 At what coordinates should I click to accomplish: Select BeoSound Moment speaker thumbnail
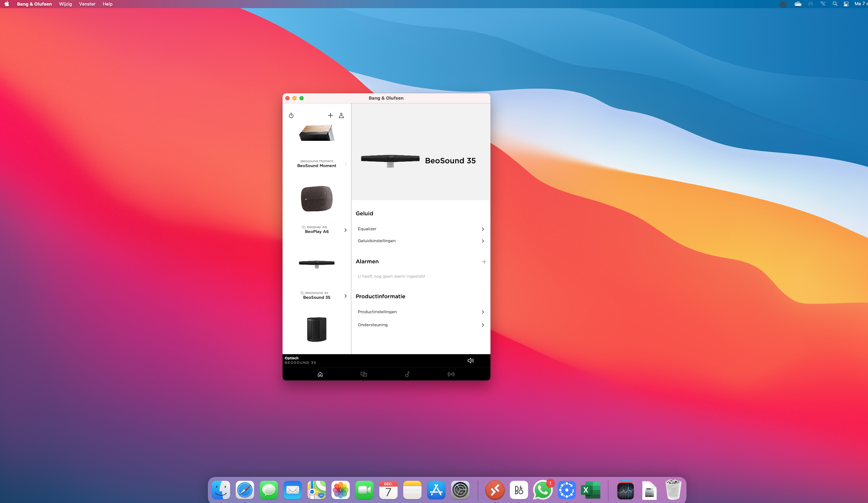[316, 133]
